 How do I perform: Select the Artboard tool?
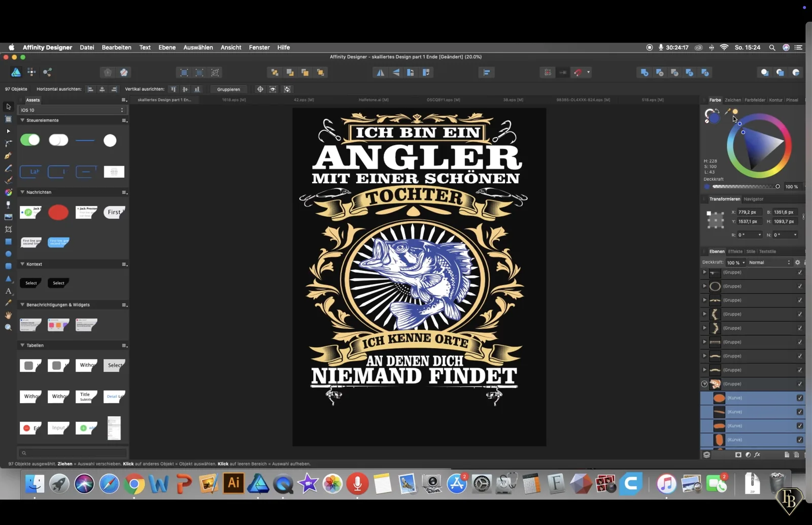point(8,119)
